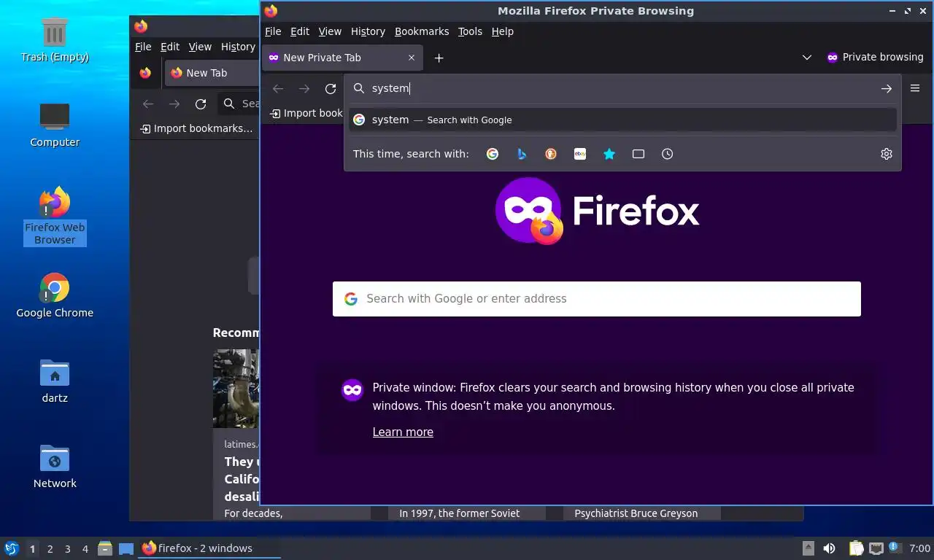Click the Private browsing indicator

click(875, 58)
